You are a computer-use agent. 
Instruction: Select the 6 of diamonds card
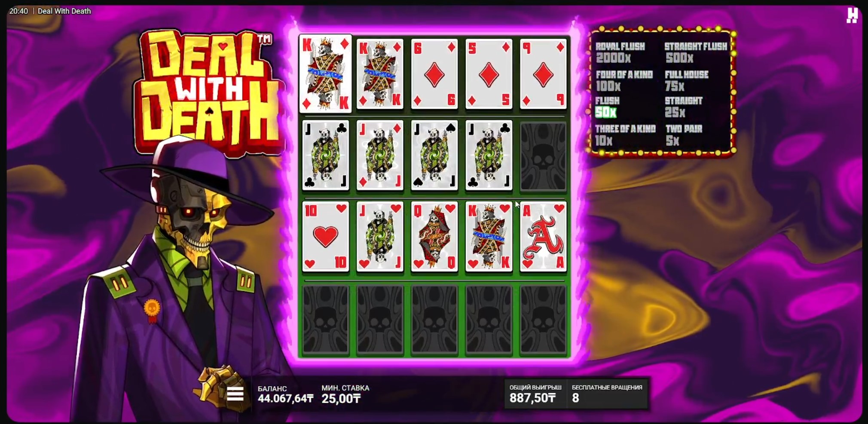[434, 74]
